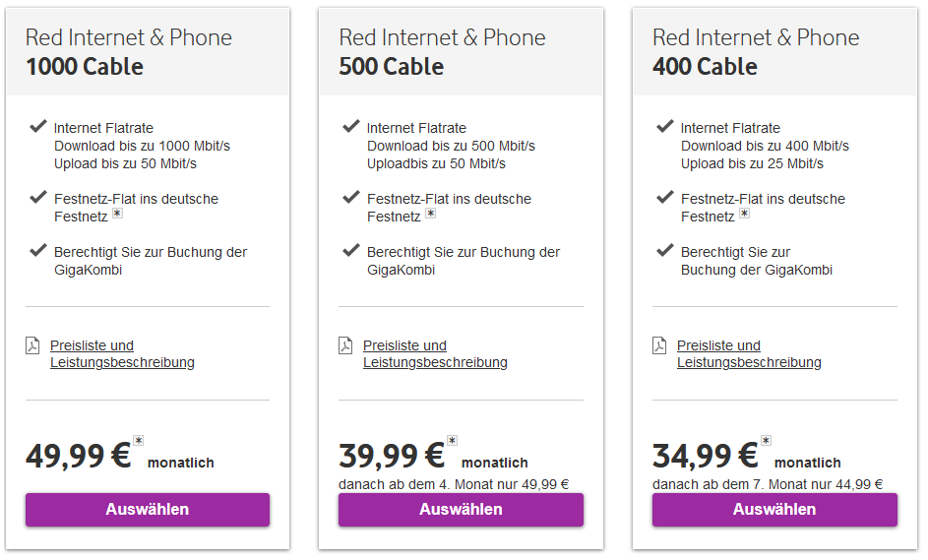Open Preisliste und Leistungsbeschreibung for 400 Cable
The image size is (928, 560).
tap(749, 354)
